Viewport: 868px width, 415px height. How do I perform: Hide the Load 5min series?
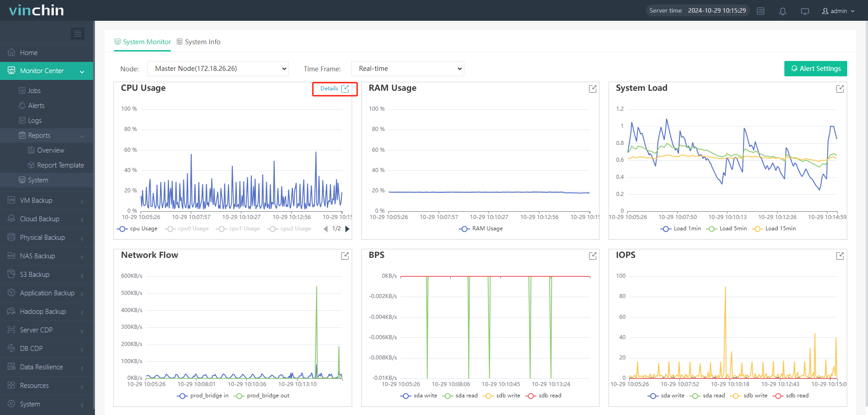pyautogui.click(x=727, y=229)
